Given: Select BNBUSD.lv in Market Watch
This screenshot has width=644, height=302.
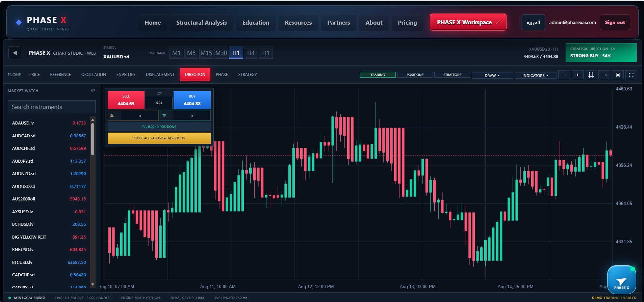Looking at the screenshot, I should coord(49,249).
